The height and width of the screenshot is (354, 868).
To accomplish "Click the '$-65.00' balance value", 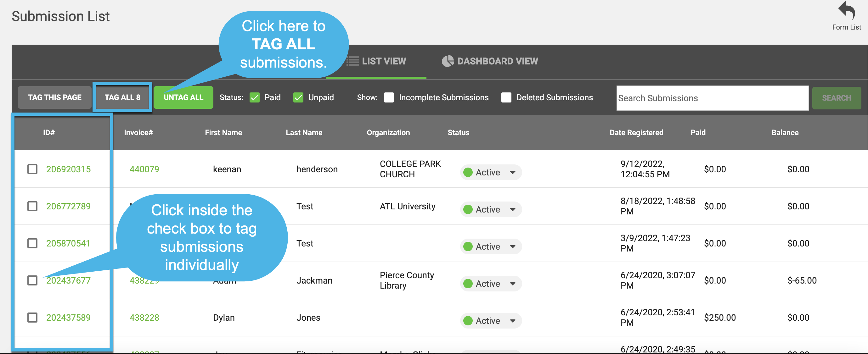I will click(x=802, y=281).
